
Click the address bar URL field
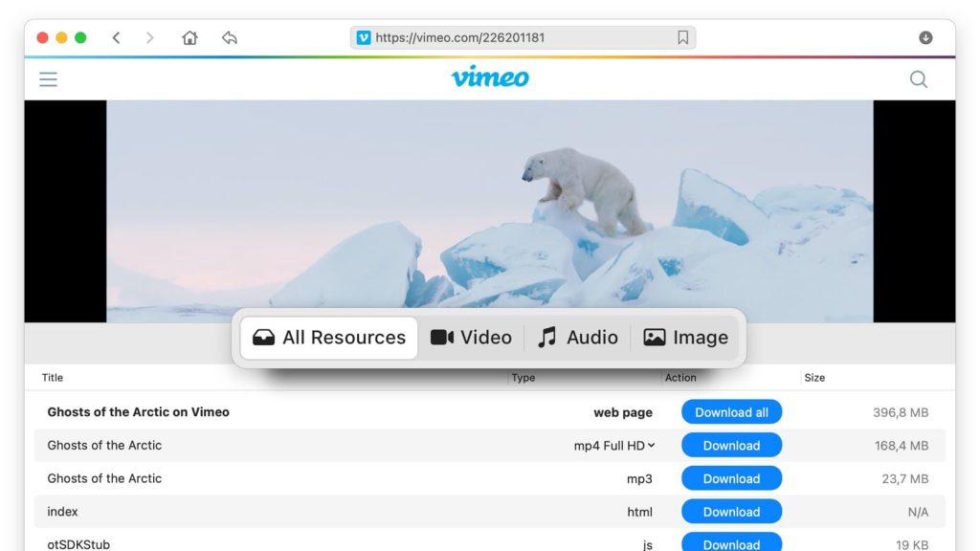[523, 37]
